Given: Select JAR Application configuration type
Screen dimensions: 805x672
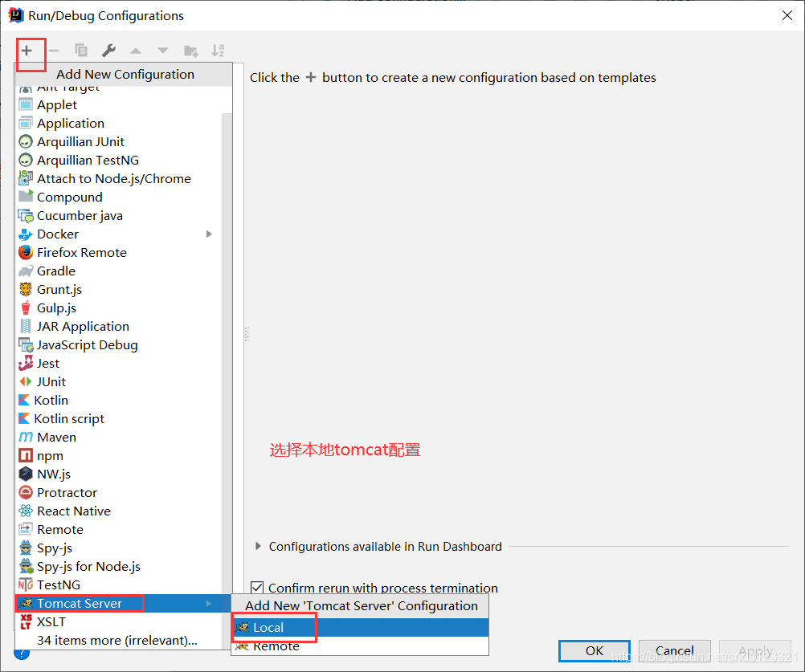Looking at the screenshot, I should (x=119, y=326).
